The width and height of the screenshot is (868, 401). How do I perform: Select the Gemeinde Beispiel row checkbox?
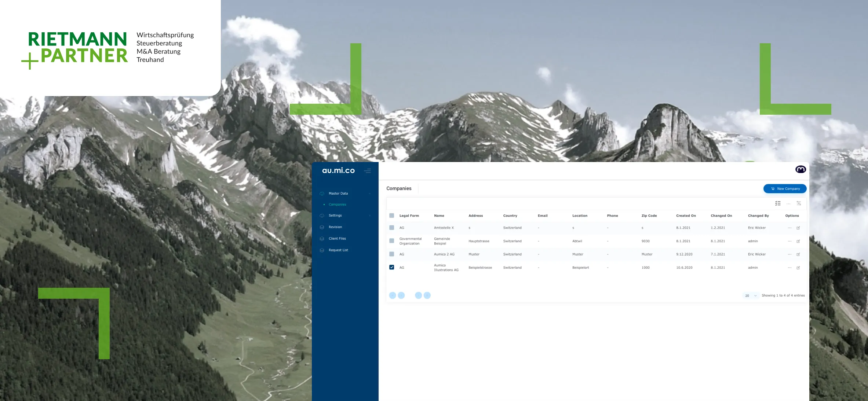[x=392, y=241]
